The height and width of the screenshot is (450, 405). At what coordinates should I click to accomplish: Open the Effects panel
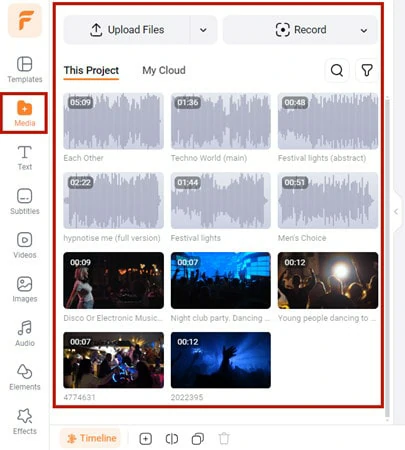point(25,421)
